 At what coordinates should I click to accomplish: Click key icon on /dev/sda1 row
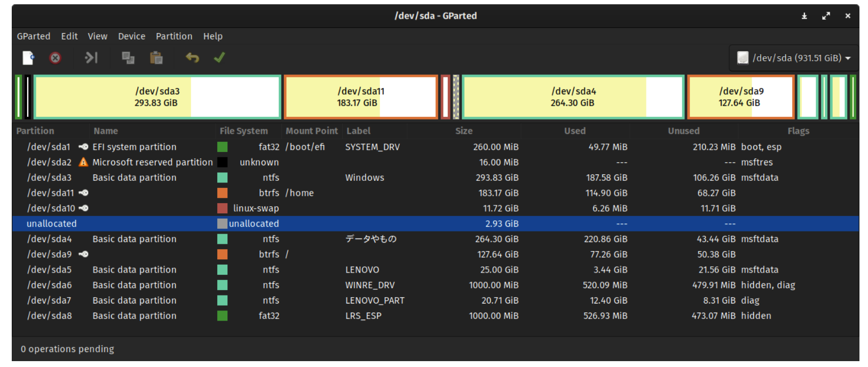pos(84,147)
